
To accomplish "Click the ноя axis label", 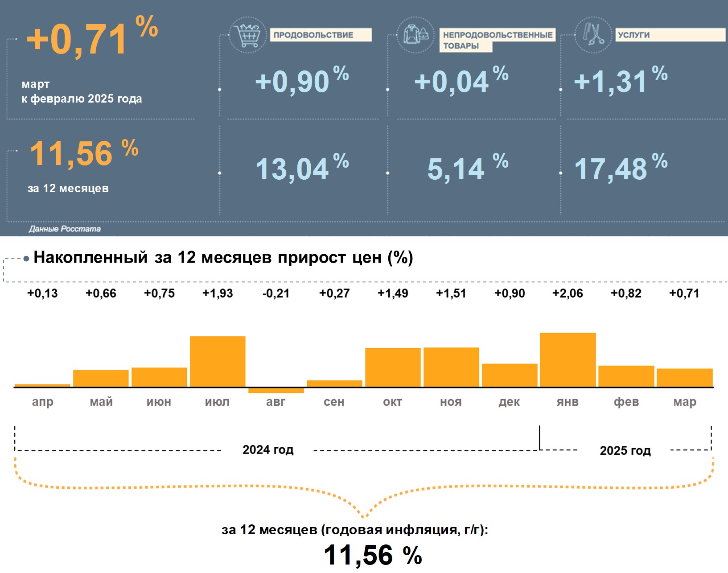I will click(x=451, y=402).
